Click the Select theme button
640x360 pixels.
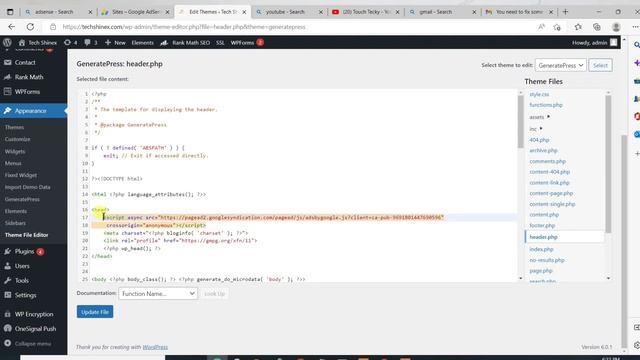click(x=600, y=65)
